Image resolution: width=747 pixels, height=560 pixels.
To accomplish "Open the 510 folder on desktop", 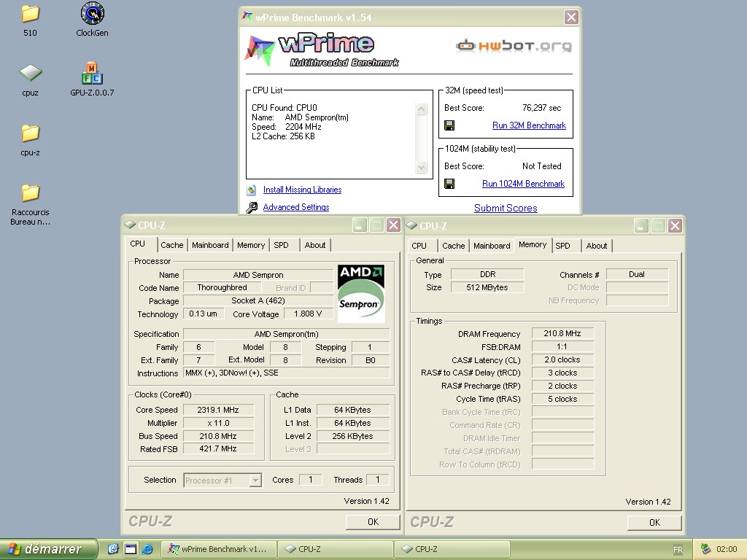I will point(30,15).
